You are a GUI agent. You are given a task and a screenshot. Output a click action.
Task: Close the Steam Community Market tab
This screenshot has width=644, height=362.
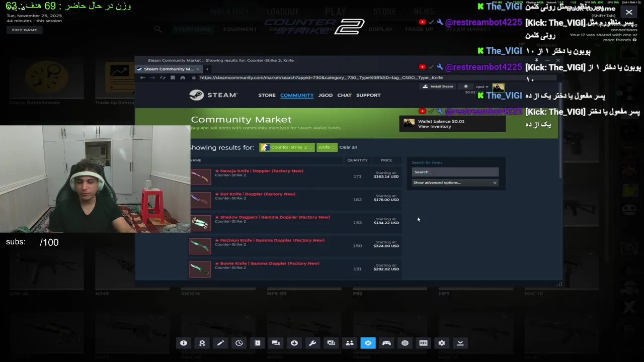(198, 69)
